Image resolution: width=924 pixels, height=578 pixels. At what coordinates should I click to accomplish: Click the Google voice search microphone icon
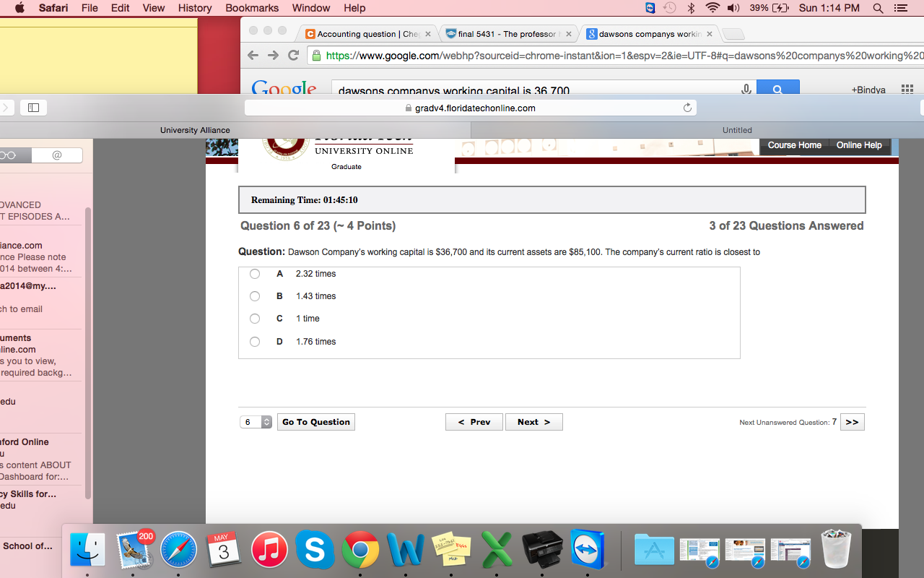[746, 90]
